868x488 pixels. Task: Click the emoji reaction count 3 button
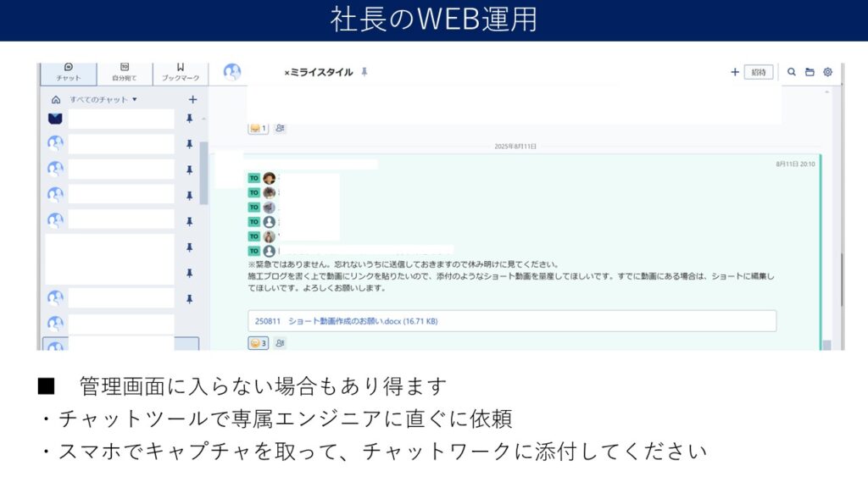(x=258, y=343)
